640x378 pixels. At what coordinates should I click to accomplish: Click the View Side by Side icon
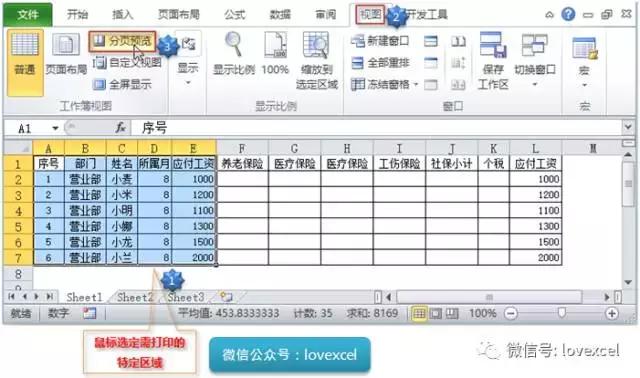coord(458,41)
